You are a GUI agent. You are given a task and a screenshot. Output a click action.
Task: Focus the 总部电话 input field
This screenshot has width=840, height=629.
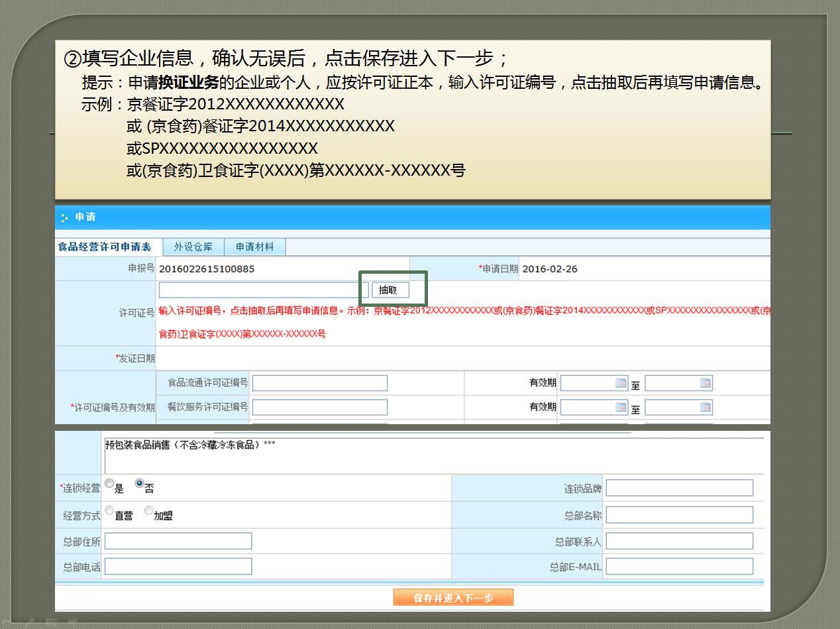[178, 567]
